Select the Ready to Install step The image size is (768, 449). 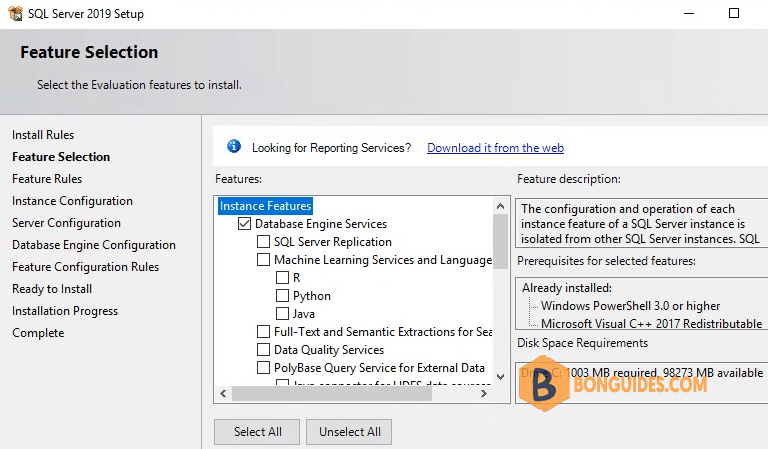pos(52,289)
